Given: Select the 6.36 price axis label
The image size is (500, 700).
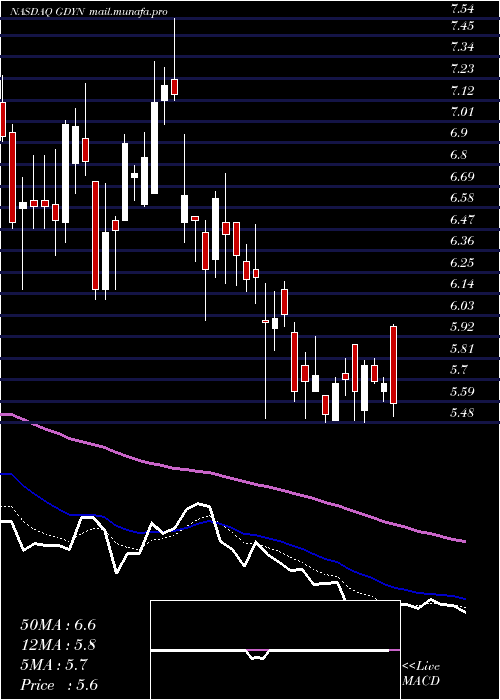Looking at the screenshot, I should 462,241.
